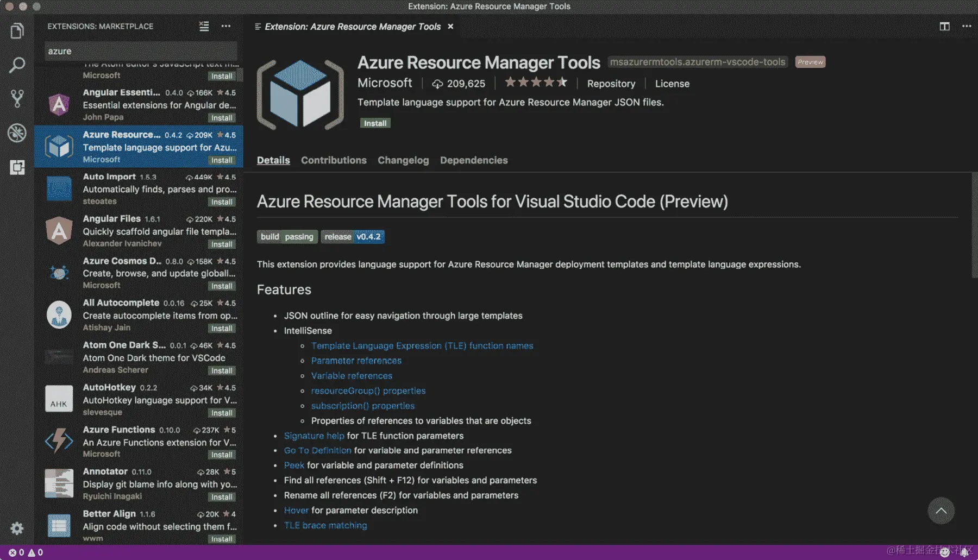The width and height of the screenshot is (978, 560).
Task: Check problems via the errors indicator
Action: click(x=17, y=552)
